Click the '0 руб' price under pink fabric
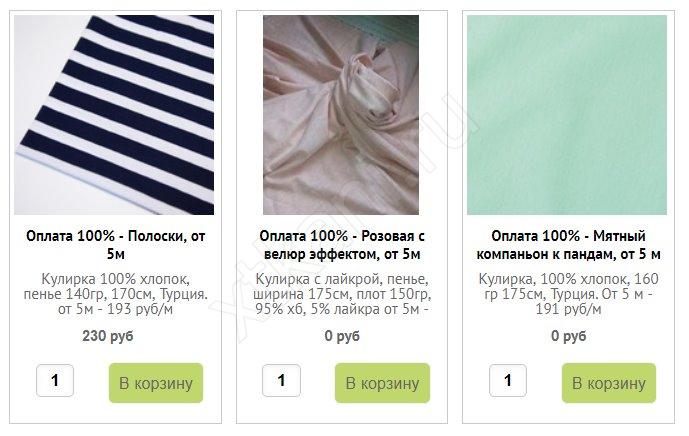This screenshot has width=689, height=436. (x=342, y=336)
